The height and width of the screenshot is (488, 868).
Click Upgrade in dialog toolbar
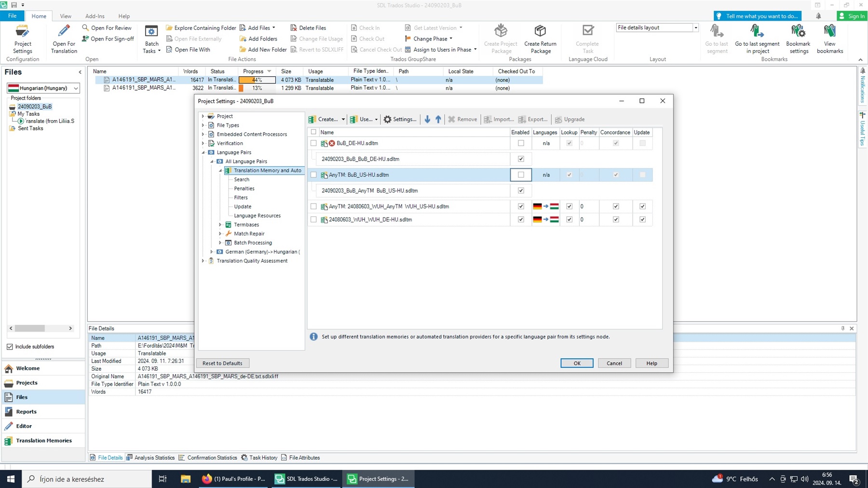[x=570, y=119]
